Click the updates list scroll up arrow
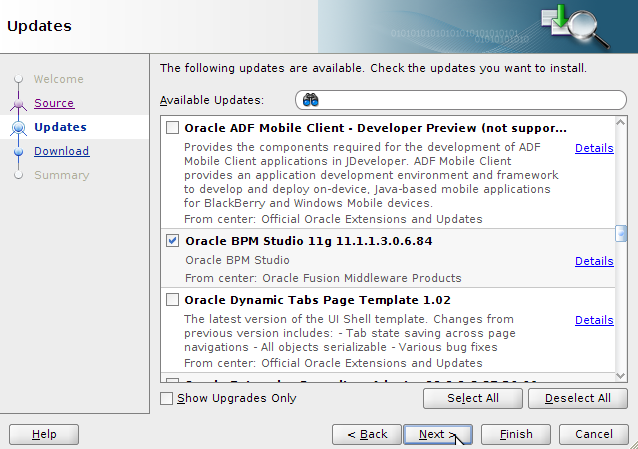 coord(621,122)
